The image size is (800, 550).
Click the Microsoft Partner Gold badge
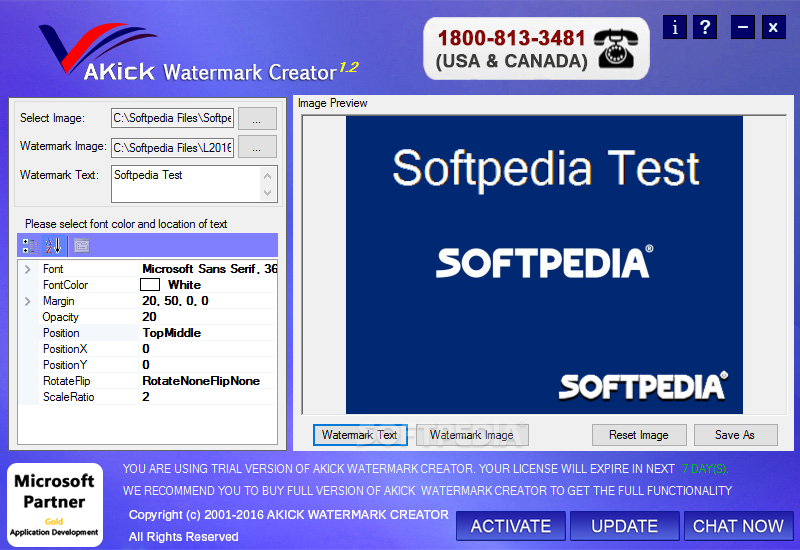pyautogui.click(x=55, y=505)
